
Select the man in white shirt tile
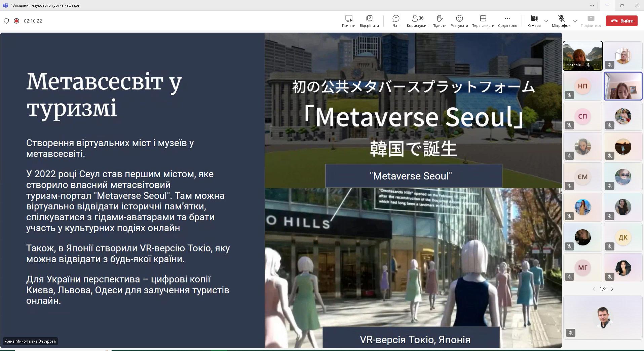click(603, 317)
